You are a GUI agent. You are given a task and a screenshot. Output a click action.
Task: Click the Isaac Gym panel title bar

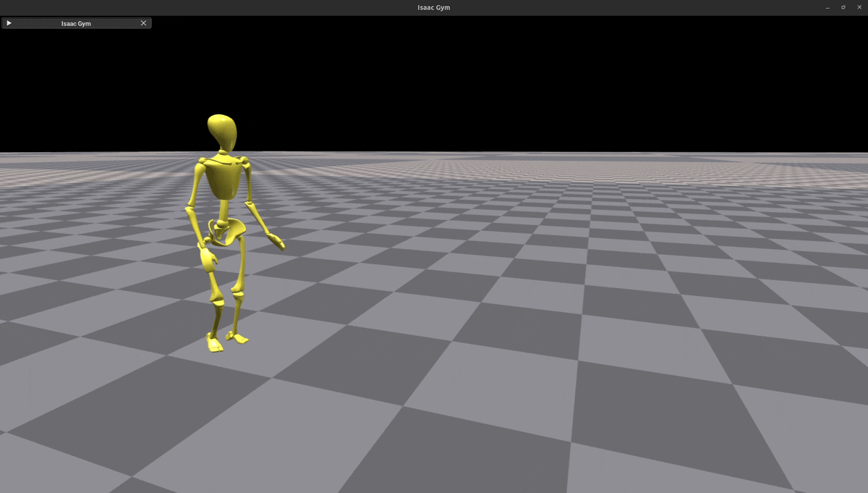pos(76,23)
